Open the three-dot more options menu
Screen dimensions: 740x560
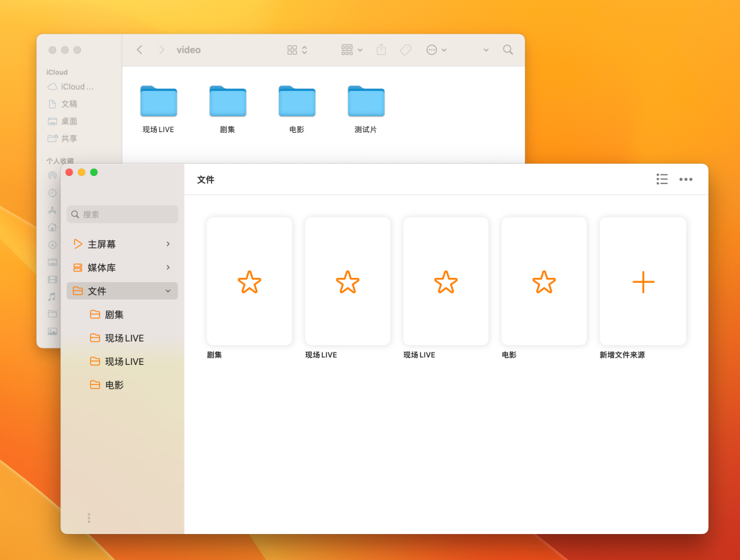click(x=686, y=179)
